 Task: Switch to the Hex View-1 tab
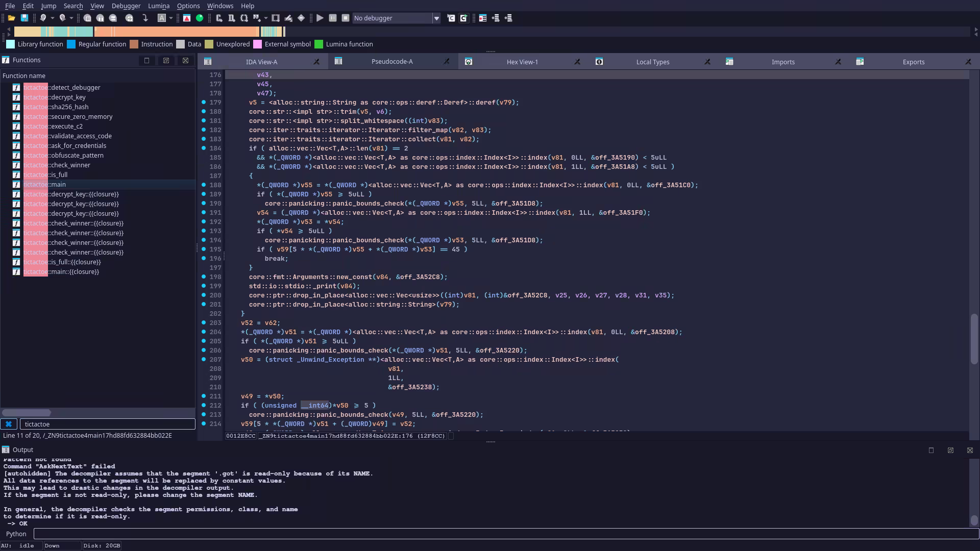coord(522,62)
